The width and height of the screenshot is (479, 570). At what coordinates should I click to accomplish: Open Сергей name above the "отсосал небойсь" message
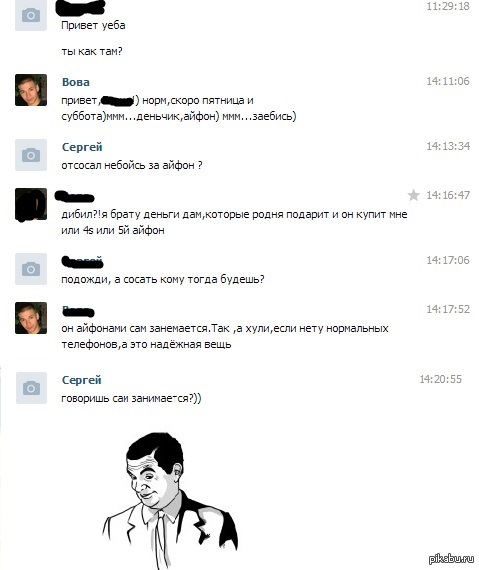coord(82,147)
